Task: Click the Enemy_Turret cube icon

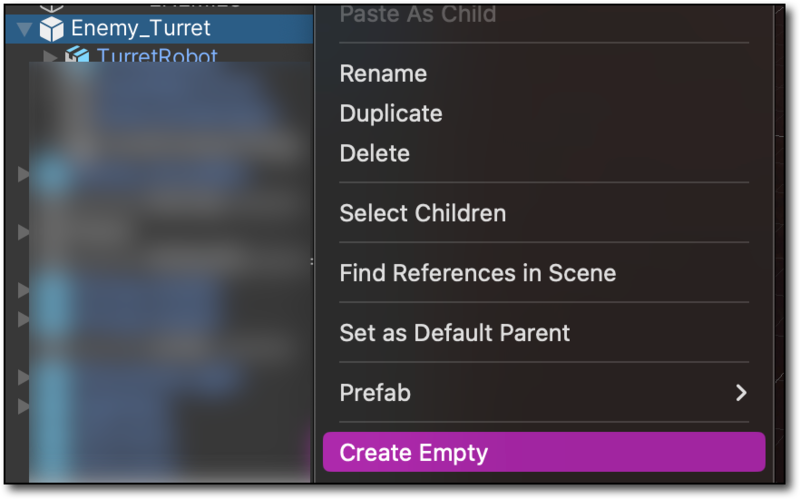Action: (x=51, y=28)
